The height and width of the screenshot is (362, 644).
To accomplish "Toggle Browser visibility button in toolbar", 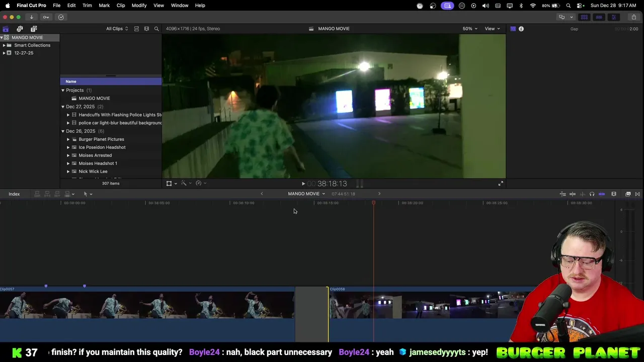I will point(584,17).
